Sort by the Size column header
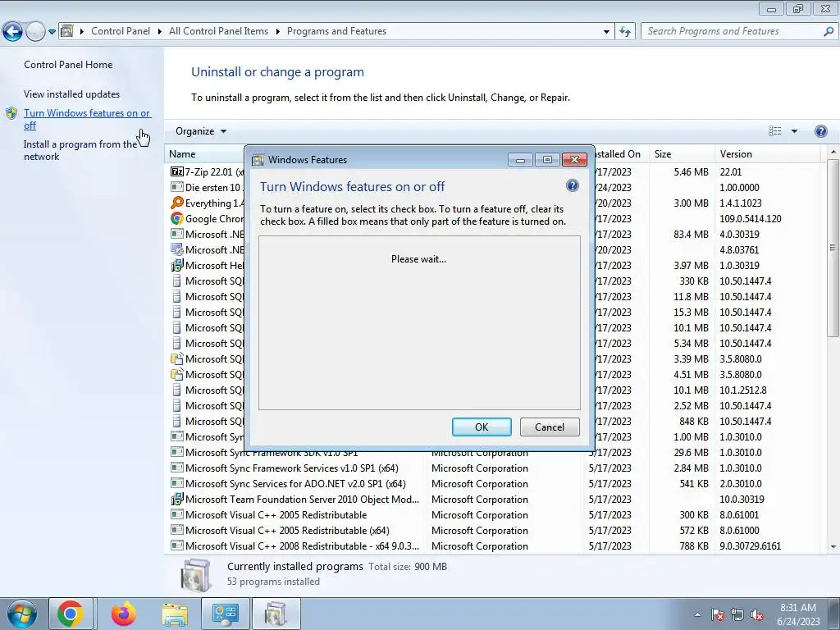This screenshot has height=630, width=840. pos(682,153)
